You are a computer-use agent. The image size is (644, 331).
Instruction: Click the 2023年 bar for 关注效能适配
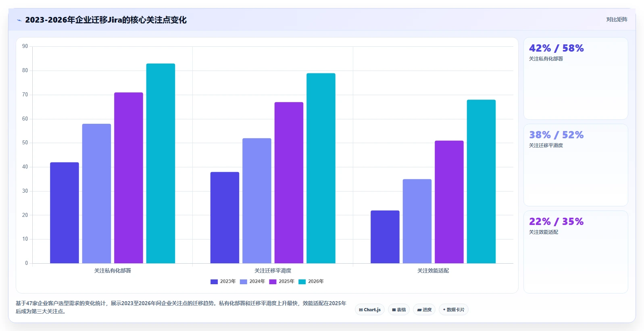click(385, 237)
